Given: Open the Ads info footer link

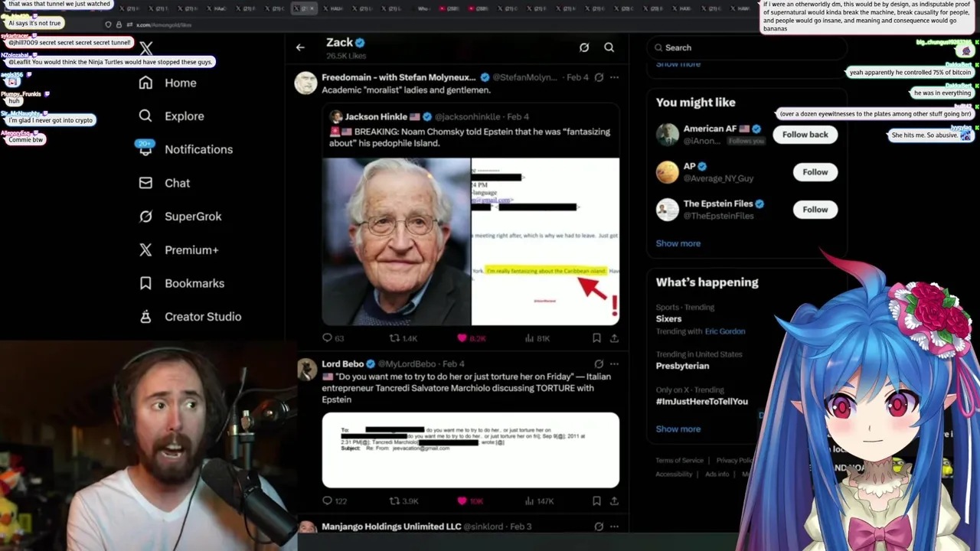Looking at the screenshot, I should coord(717,474).
